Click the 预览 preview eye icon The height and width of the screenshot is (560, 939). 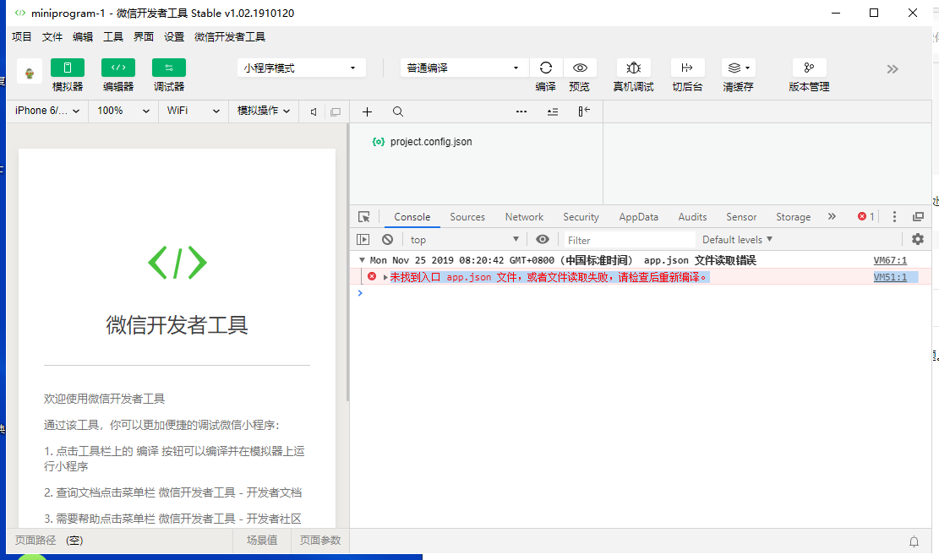pyautogui.click(x=580, y=68)
